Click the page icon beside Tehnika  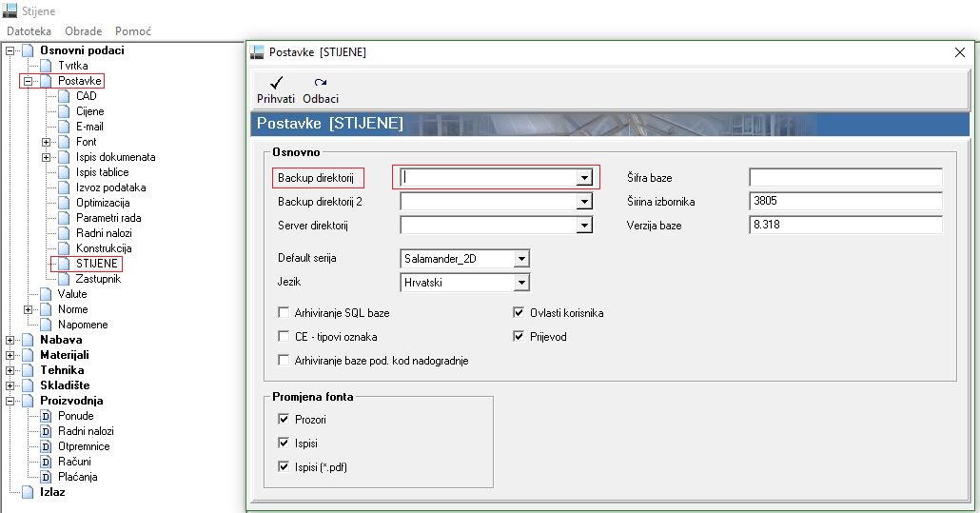pos(28,370)
